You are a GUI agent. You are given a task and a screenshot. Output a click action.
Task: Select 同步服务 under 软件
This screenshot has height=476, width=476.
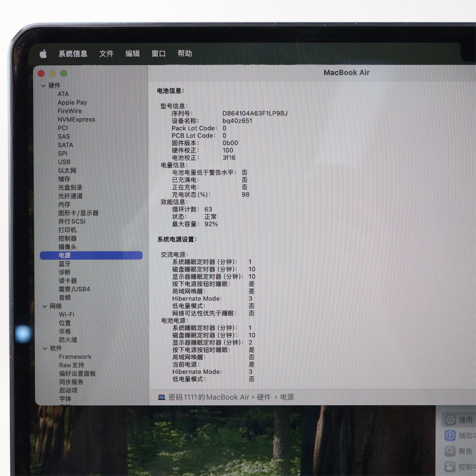point(71,382)
